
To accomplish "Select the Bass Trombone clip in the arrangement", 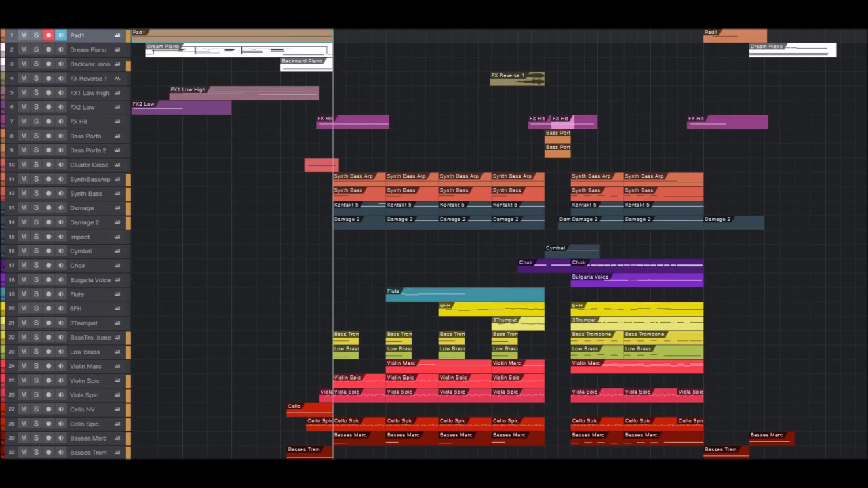I will coord(597,338).
